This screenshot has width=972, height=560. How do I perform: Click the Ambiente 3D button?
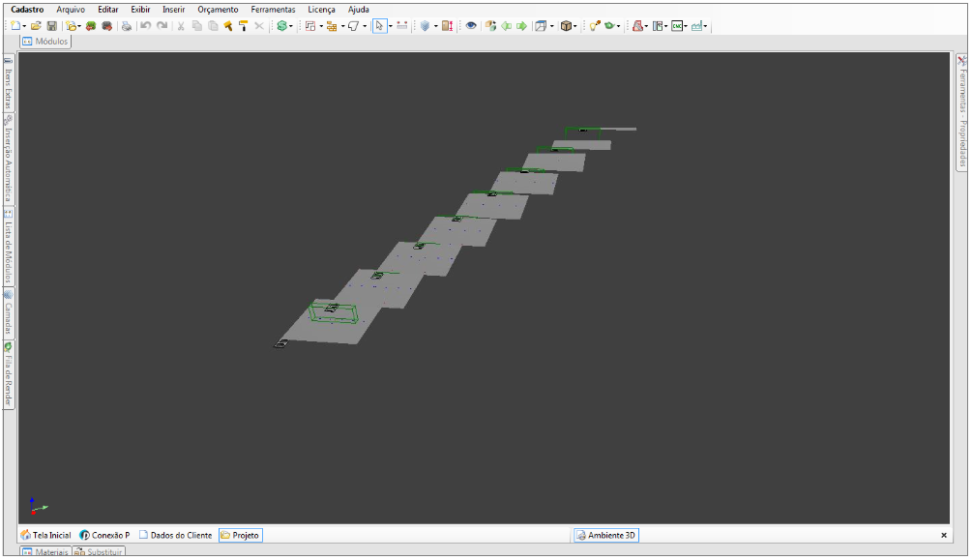(606, 535)
